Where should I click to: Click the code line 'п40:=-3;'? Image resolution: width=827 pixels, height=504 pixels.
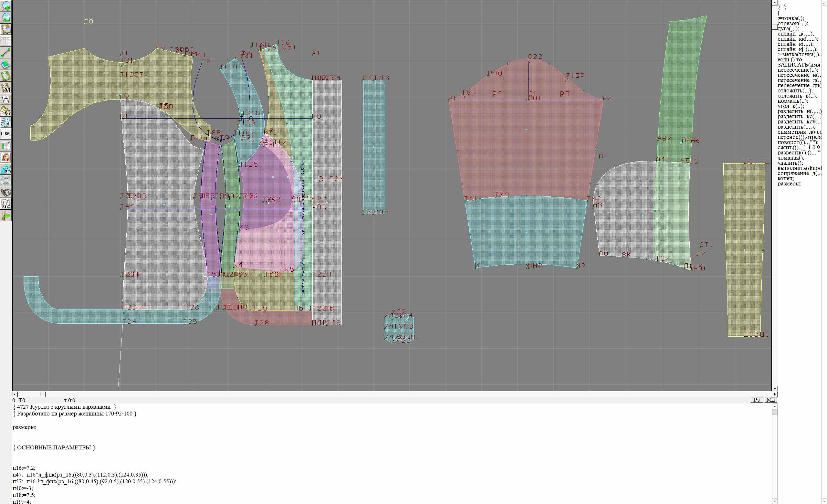coord(23,488)
